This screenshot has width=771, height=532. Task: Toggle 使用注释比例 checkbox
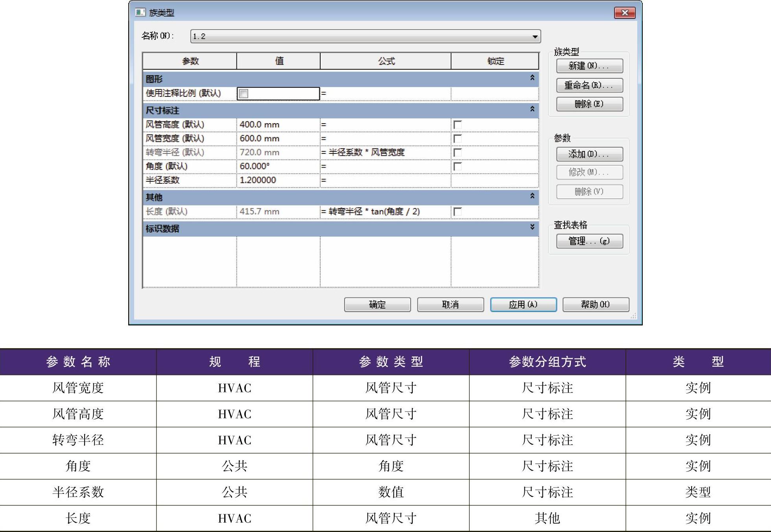(x=243, y=94)
